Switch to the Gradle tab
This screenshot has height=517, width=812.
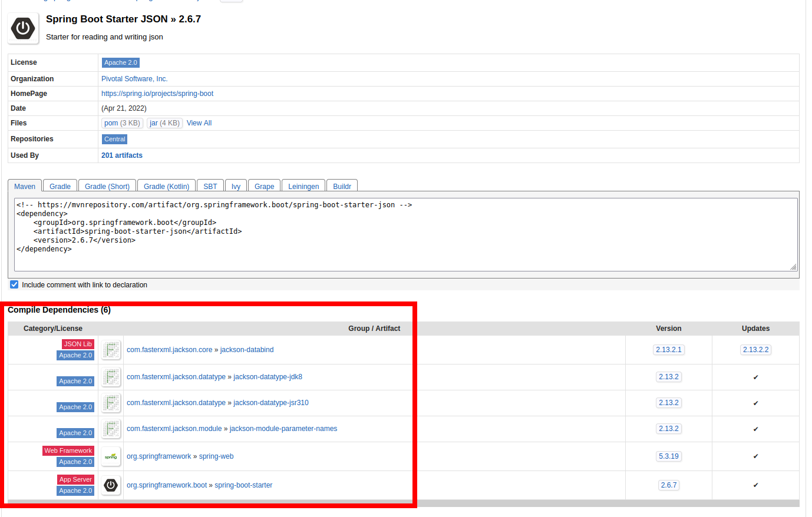tap(60, 186)
